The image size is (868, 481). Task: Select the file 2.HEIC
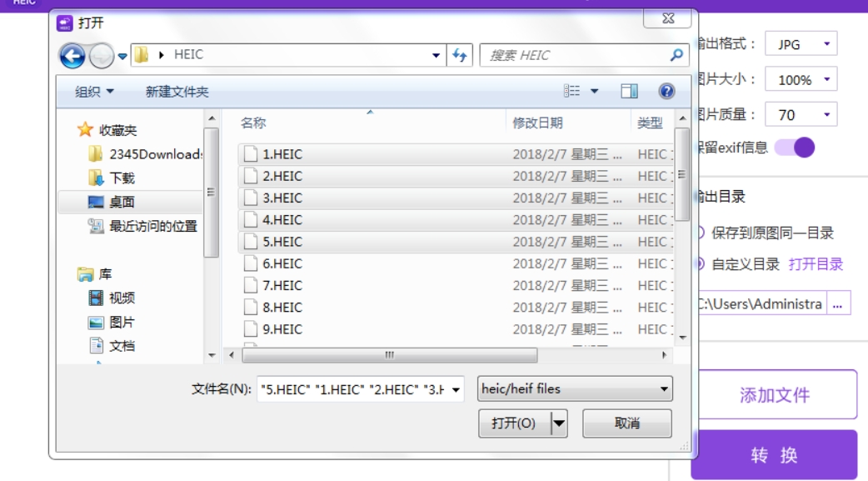pos(456,176)
